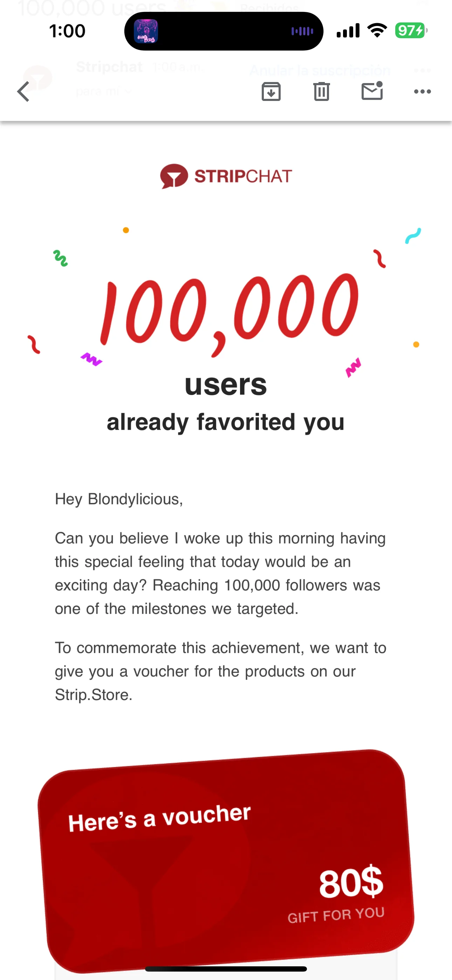Tap the faded "Anular la suscripción" link
Screen dimensions: 452x980
(x=320, y=70)
